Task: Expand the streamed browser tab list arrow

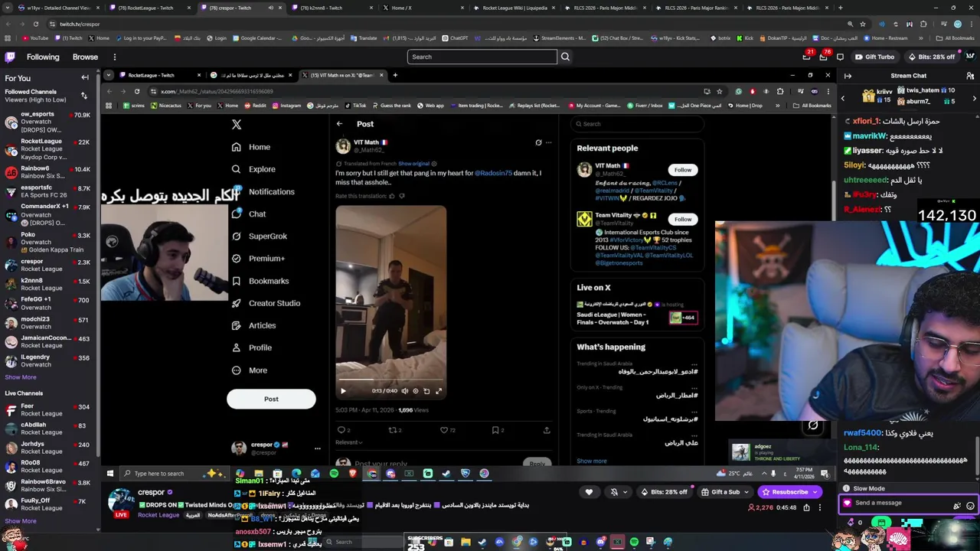Action: click(109, 75)
